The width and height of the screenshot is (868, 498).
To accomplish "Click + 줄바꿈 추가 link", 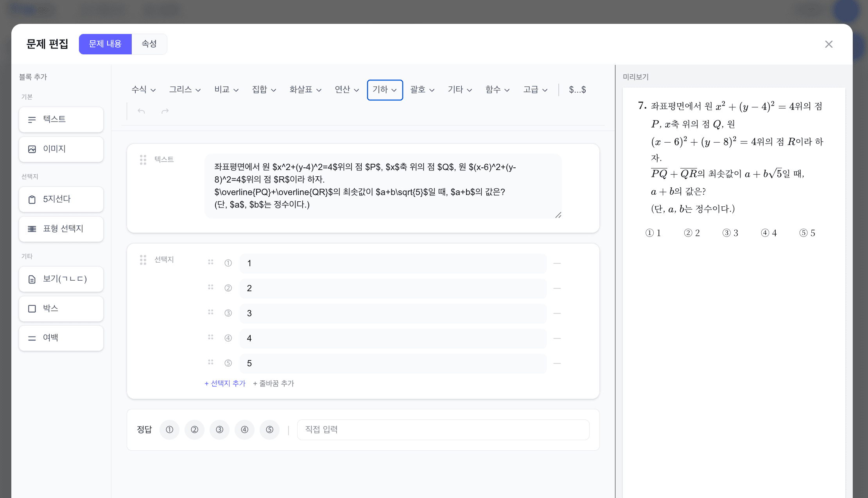I will tap(273, 383).
